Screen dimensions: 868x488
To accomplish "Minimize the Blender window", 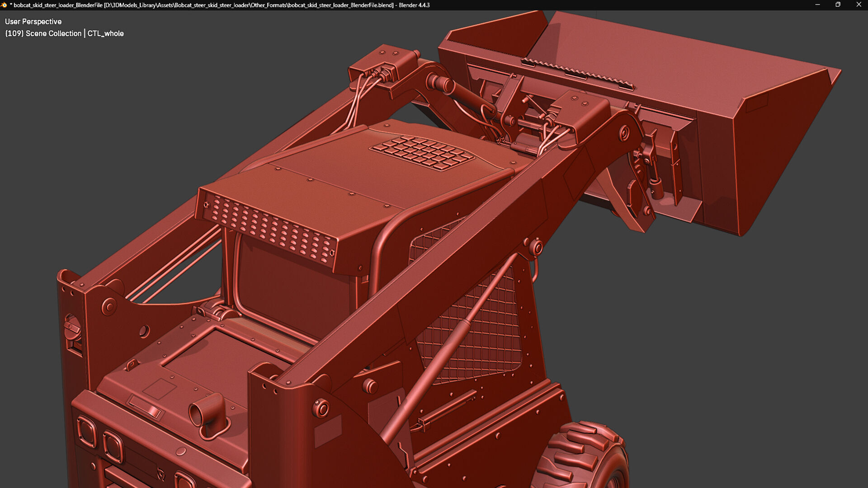I will coord(817,5).
